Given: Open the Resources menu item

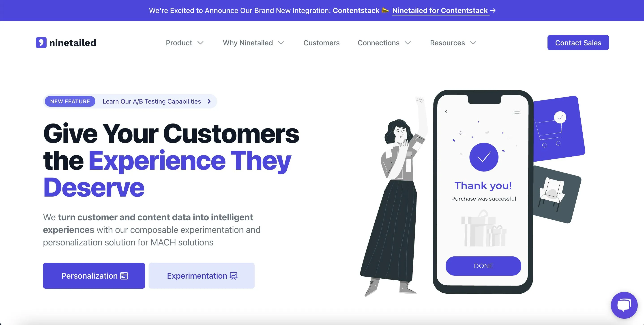Looking at the screenshot, I should pyautogui.click(x=447, y=43).
